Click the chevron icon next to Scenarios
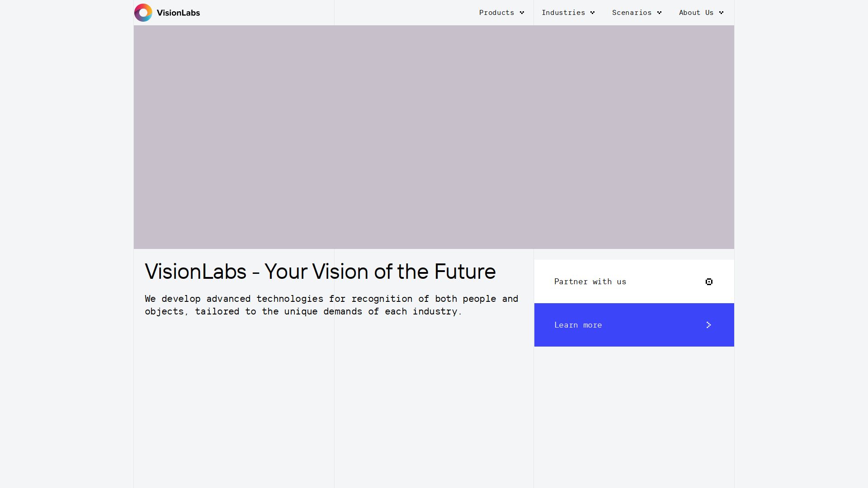This screenshot has width=868, height=488. pyautogui.click(x=659, y=13)
